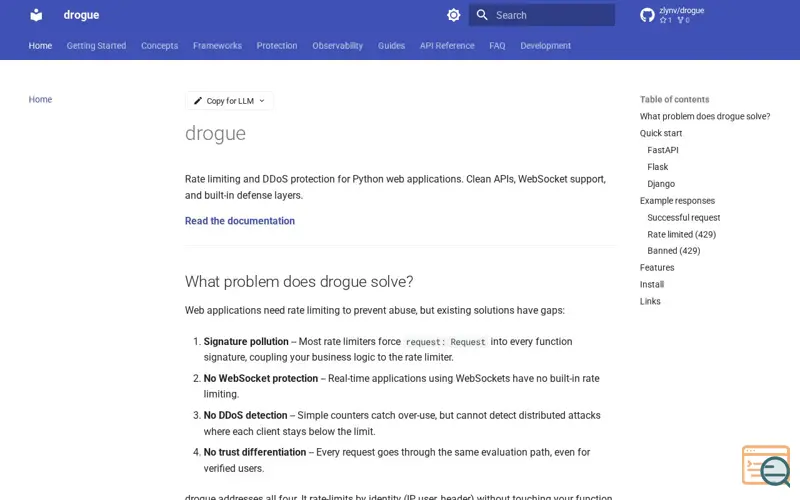Jump to Banned (429) in contents

coord(674,251)
